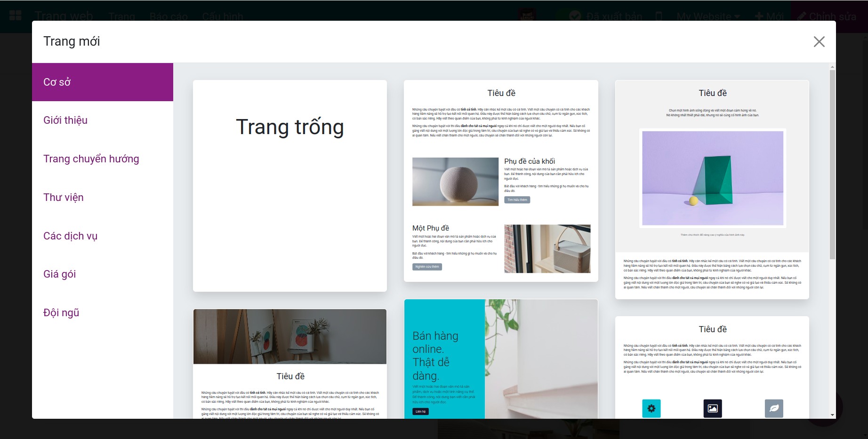Viewport: 868px width, 439px height.
Task: Click the round speaker image in preview
Action: (455, 182)
